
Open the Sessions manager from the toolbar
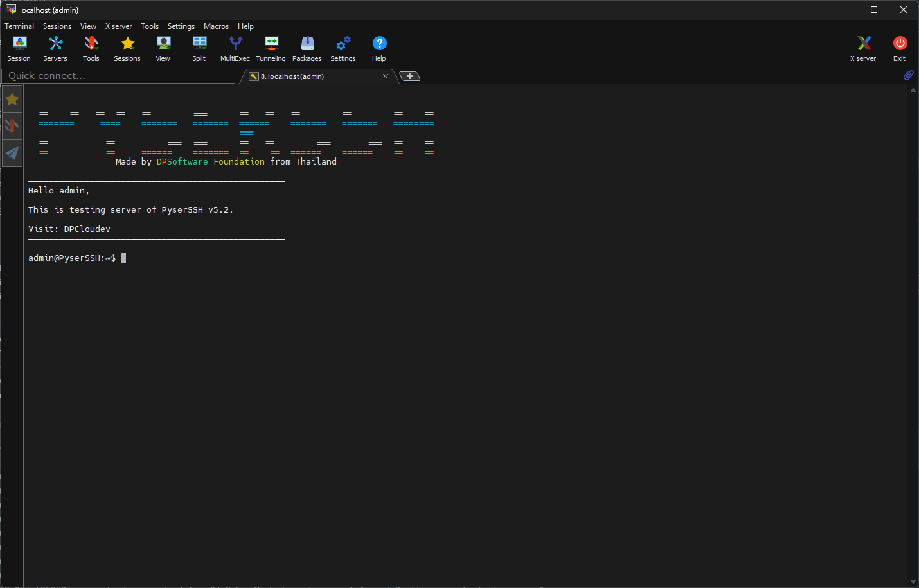coord(127,48)
